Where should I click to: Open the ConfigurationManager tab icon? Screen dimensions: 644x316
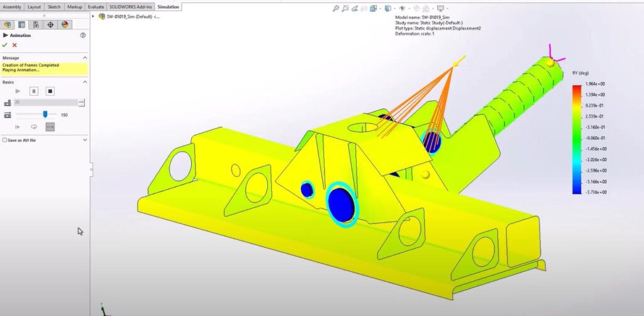[36, 25]
